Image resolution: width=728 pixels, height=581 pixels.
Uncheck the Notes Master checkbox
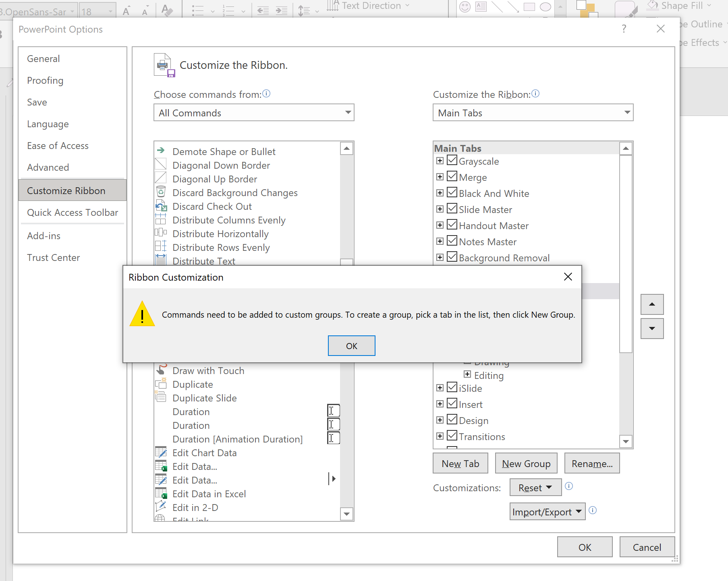point(452,241)
